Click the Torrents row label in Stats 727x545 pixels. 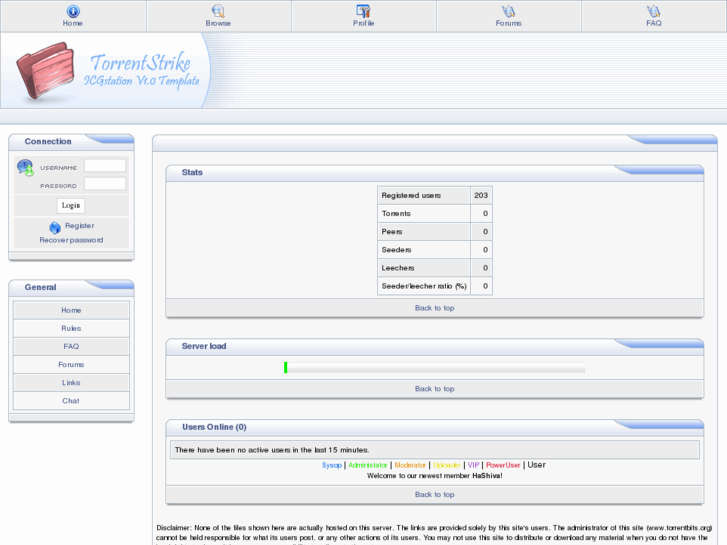tap(396, 213)
